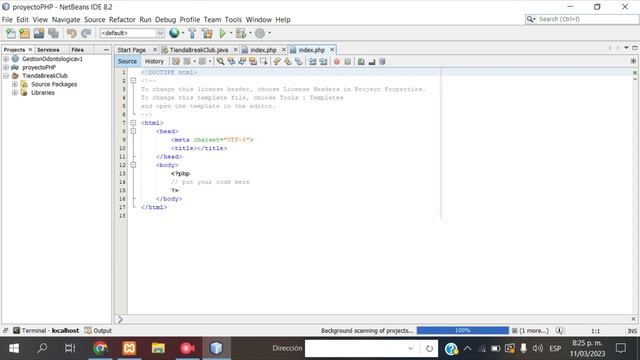The height and width of the screenshot is (360, 640).
Task: Click the Search (Ctrl+I) field
Action: (x=581, y=19)
